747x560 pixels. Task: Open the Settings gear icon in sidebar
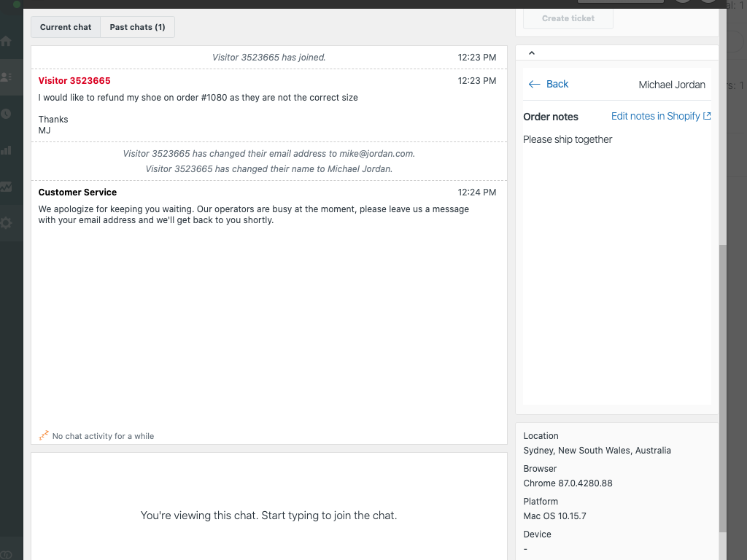click(x=7, y=223)
